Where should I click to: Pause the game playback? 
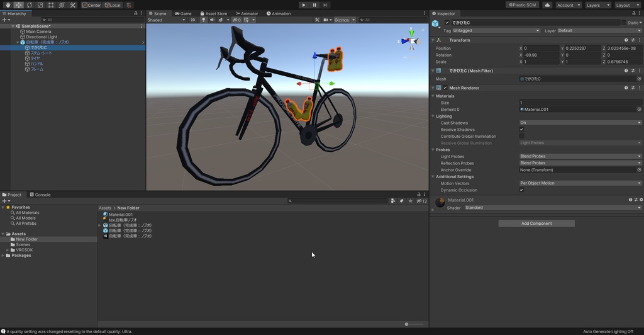click(x=314, y=5)
